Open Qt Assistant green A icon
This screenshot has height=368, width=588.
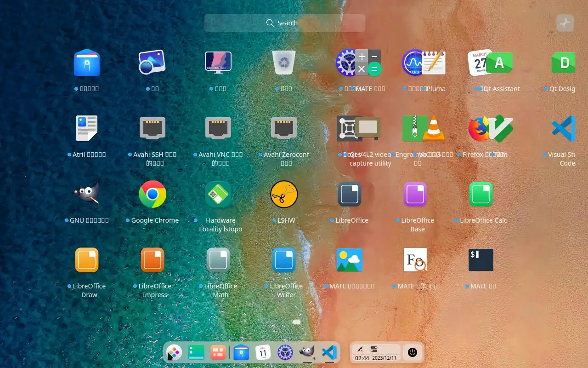(x=499, y=63)
